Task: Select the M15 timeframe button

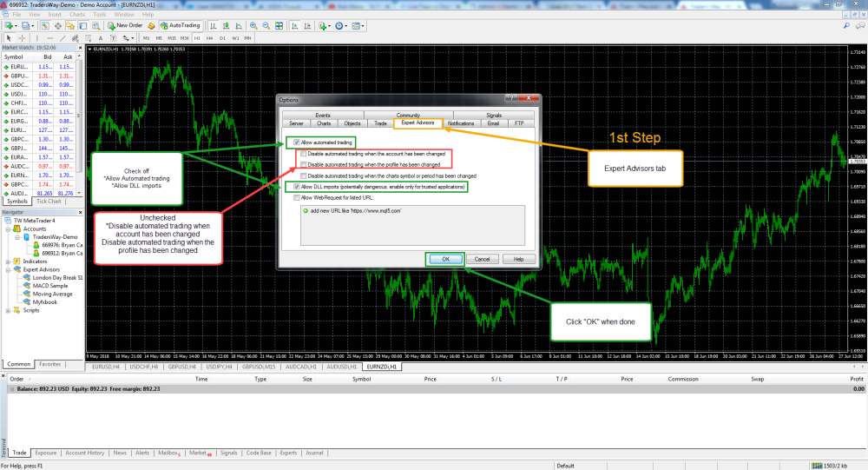Action: [x=172, y=38]
